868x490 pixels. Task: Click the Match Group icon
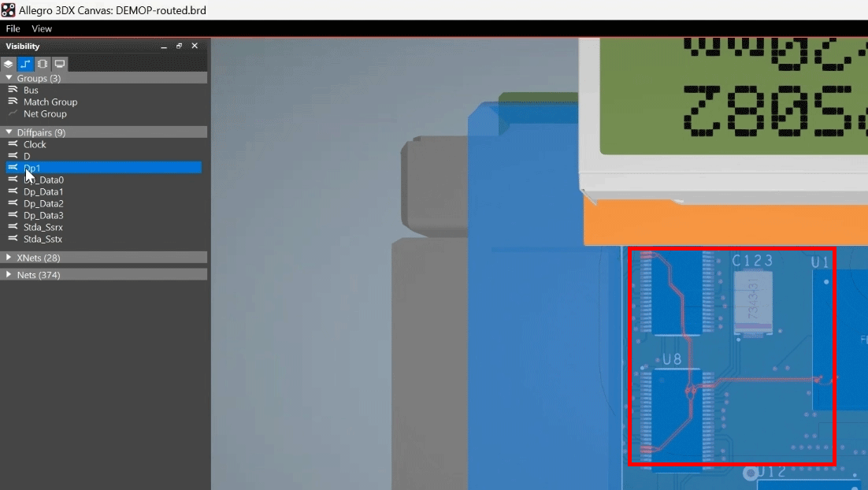pos(13,102)
